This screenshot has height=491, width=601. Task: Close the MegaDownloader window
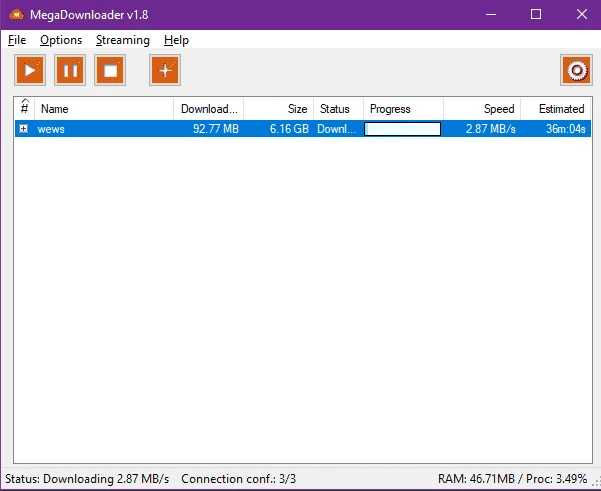click(581, 15)
